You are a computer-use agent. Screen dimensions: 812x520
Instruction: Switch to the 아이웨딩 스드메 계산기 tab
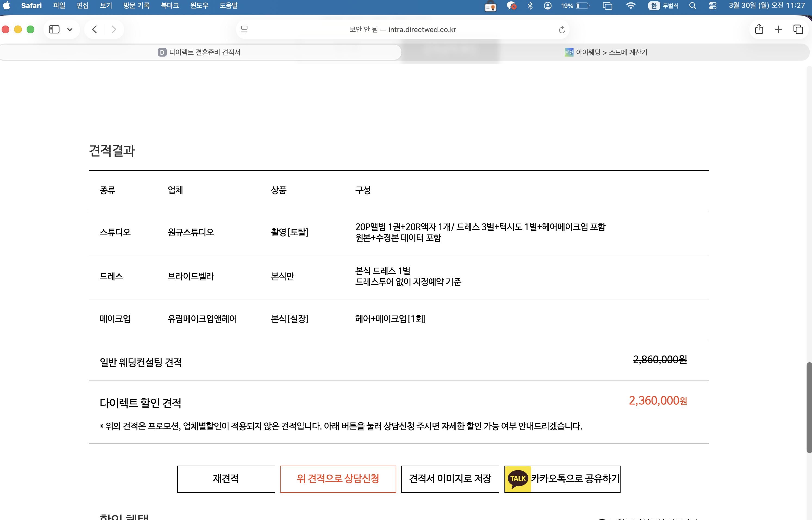pyautogui.click(x=611, y=52)
